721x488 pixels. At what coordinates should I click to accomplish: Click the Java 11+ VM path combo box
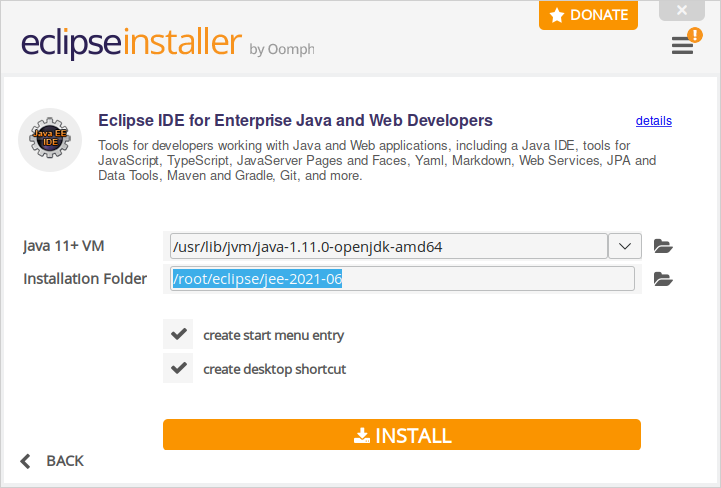388,246
